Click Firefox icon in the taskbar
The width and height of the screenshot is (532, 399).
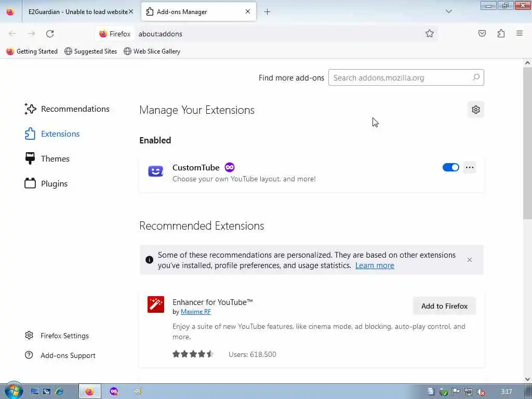click(89, 392)
